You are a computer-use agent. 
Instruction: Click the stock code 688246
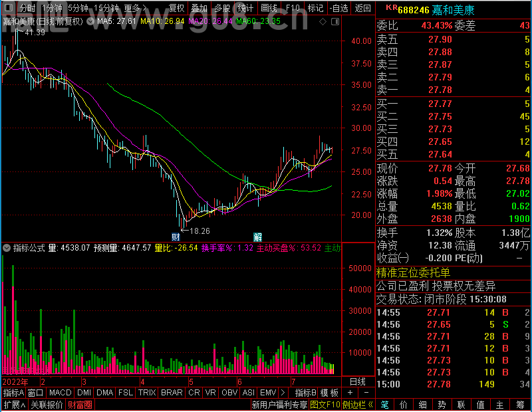pyautogui.click(x=414, y=10)
